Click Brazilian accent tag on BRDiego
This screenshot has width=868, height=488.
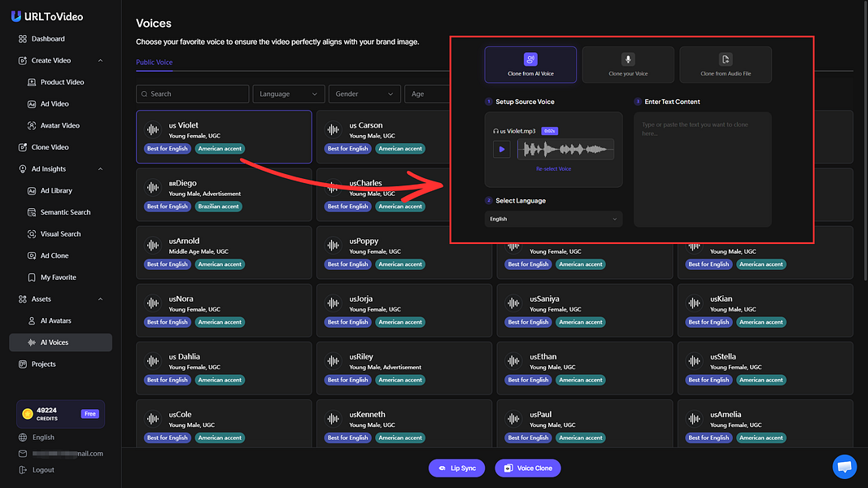[219, 207]
